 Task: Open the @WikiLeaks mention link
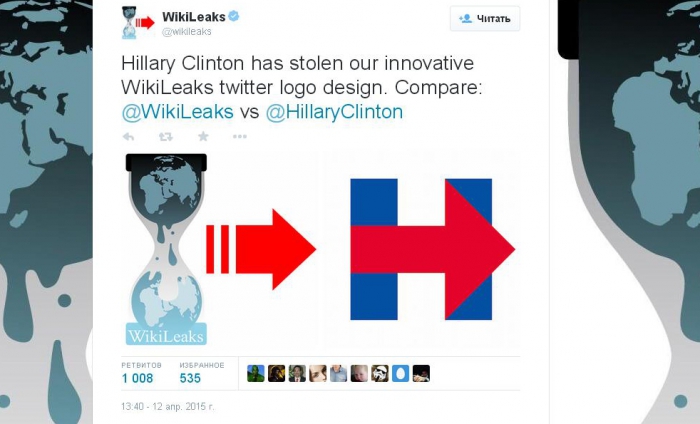click(177, 112)
